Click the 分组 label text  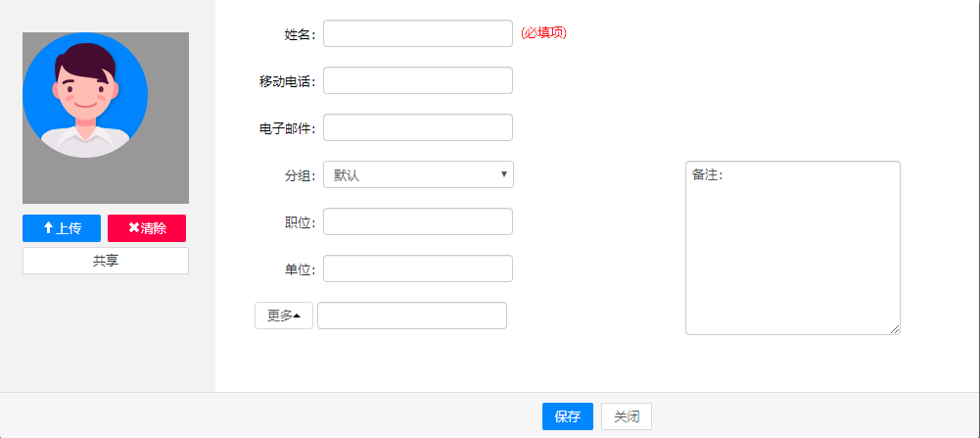[x=300, y=175]
